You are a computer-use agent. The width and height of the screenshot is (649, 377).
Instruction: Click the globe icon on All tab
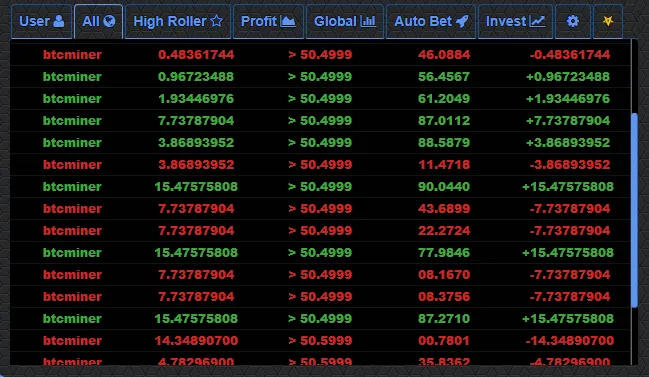coord(109,22)
